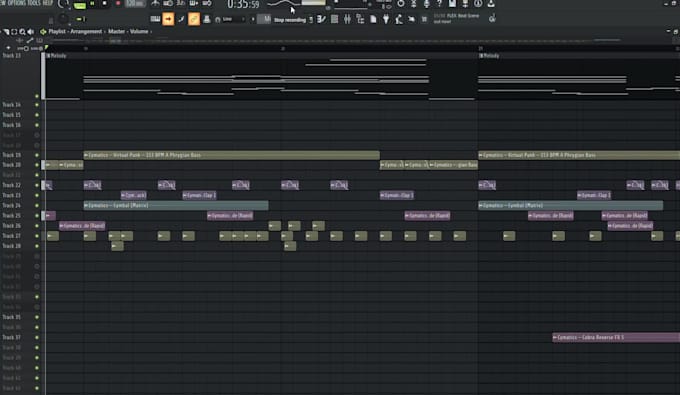Viewport: 680px width, 395px height.
Task: Click Volume in the Playlist breadcrumb
Action: pos(139,32)
